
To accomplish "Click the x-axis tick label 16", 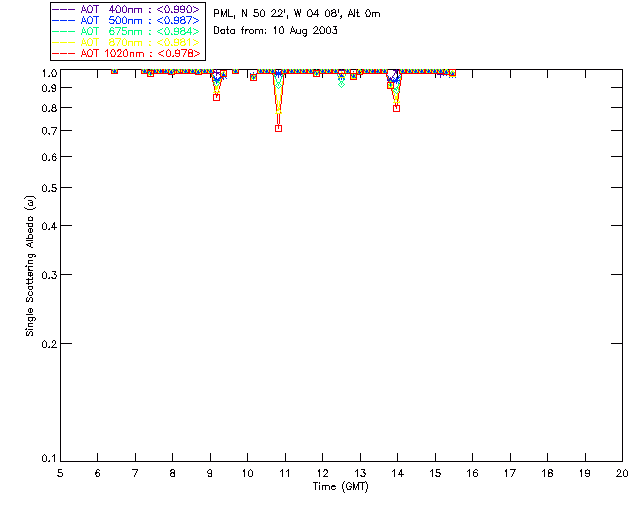I will [x=472, y=473].
